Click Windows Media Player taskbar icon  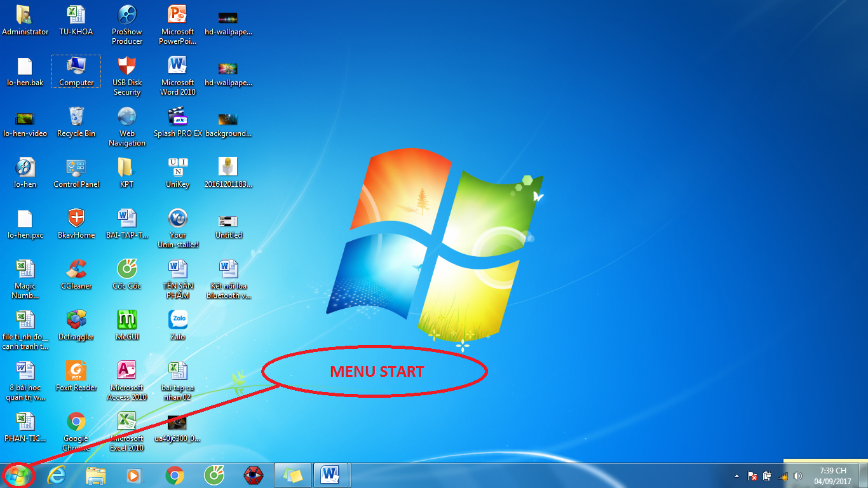coord(134,475)
